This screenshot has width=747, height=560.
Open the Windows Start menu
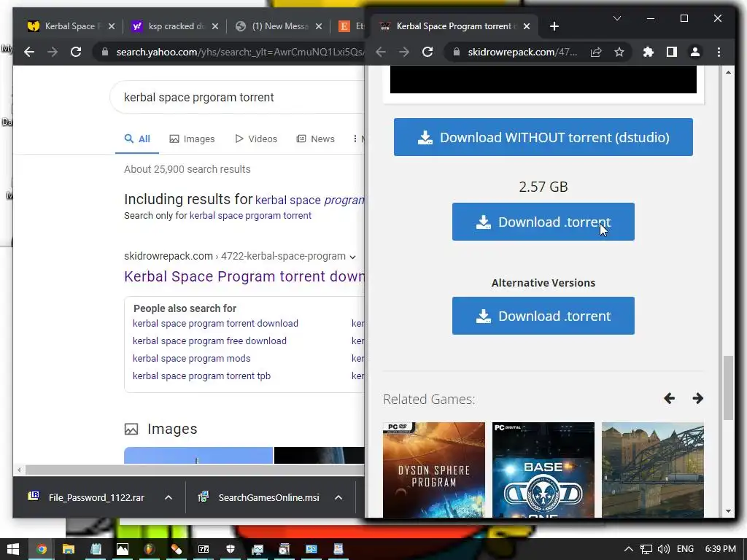tap(13, 549)
